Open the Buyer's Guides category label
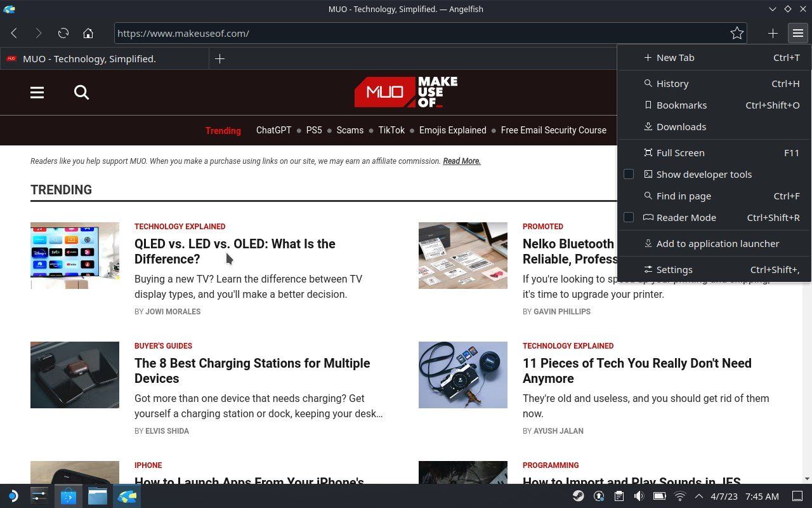Image resolution: width=812 pixels, height=508 pixels. (x=163, y=346)
